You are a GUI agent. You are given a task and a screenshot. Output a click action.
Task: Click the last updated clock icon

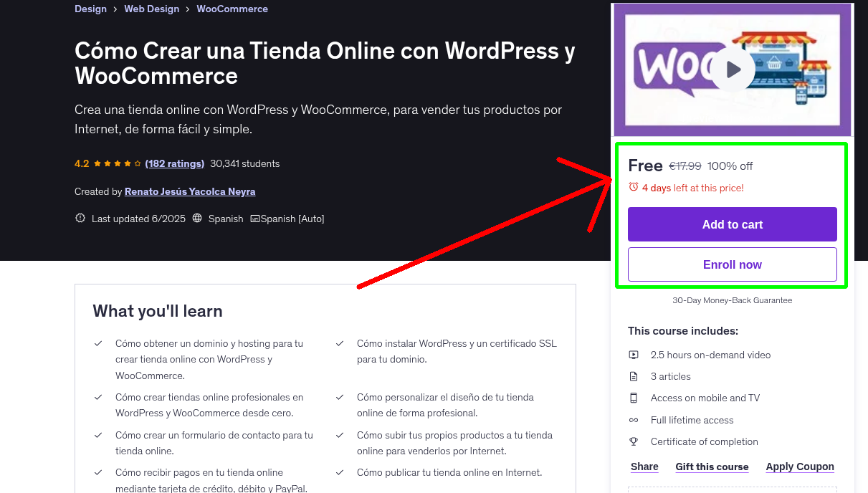(80, 218)
